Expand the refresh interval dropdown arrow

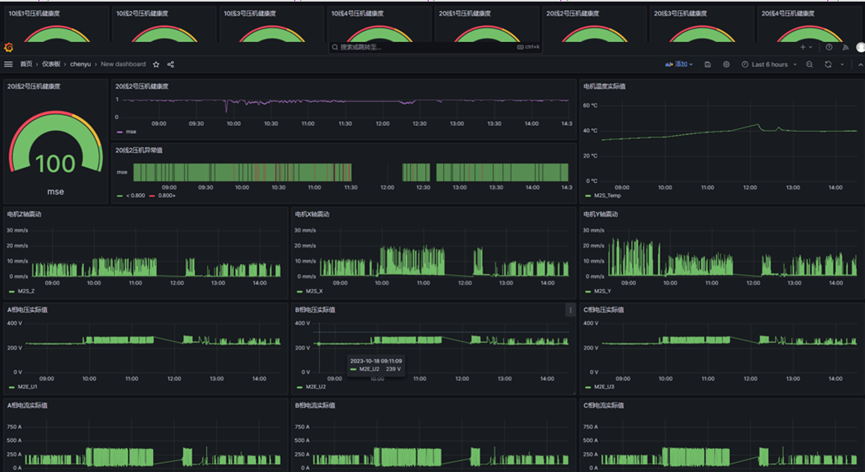point(842,64)
